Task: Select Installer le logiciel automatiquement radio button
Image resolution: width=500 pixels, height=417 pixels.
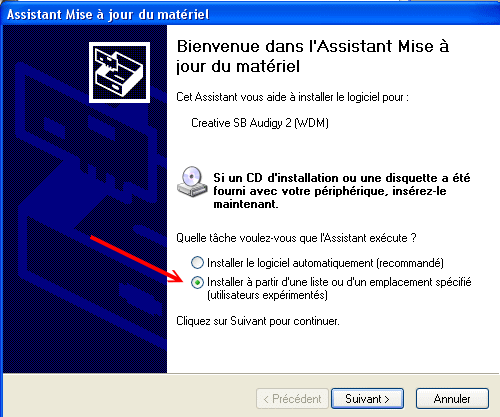Action: click(197, 263)
